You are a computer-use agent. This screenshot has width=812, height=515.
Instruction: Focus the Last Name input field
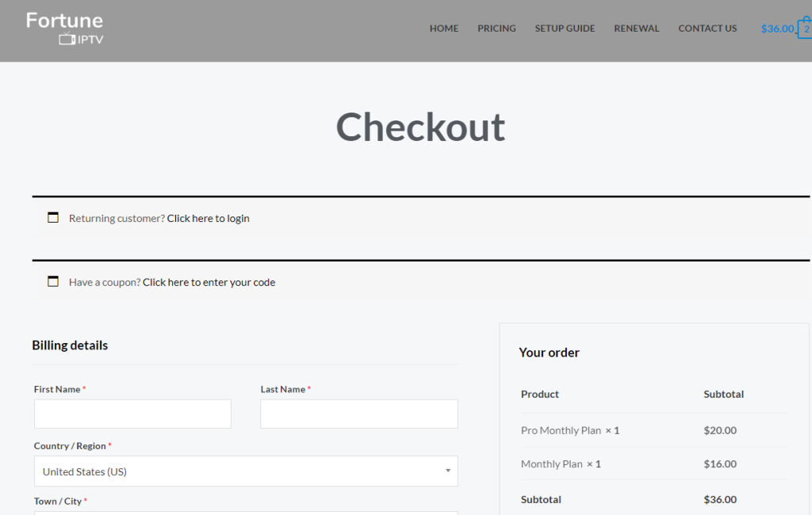point(359,414)
